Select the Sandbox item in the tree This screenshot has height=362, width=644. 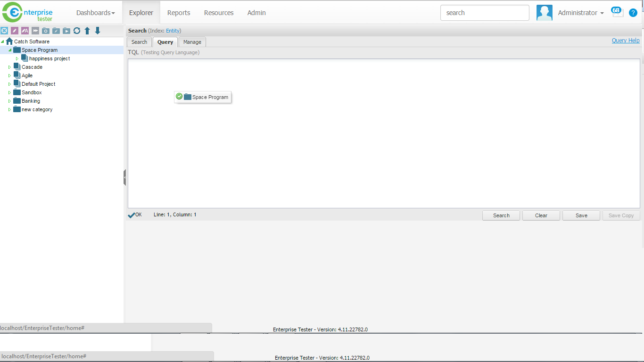pyautogui.click(x=32, y=93)
